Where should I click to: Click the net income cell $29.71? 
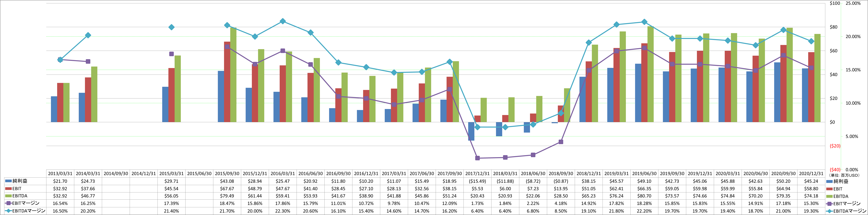tap(172, 181)
